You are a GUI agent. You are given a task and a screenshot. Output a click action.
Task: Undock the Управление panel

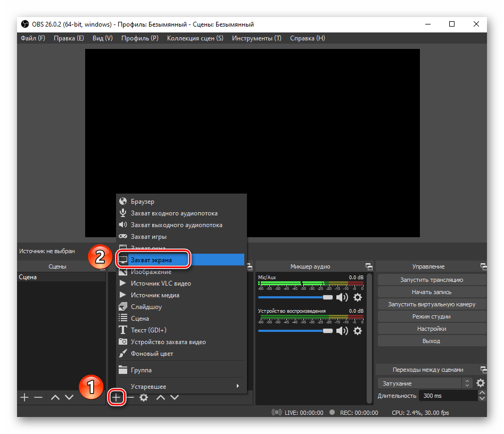click(x=483, y=266)
